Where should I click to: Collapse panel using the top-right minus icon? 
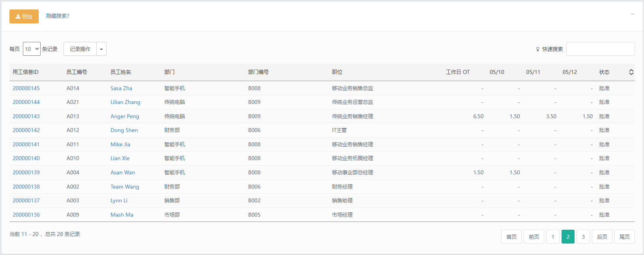[x=633, y=14]
